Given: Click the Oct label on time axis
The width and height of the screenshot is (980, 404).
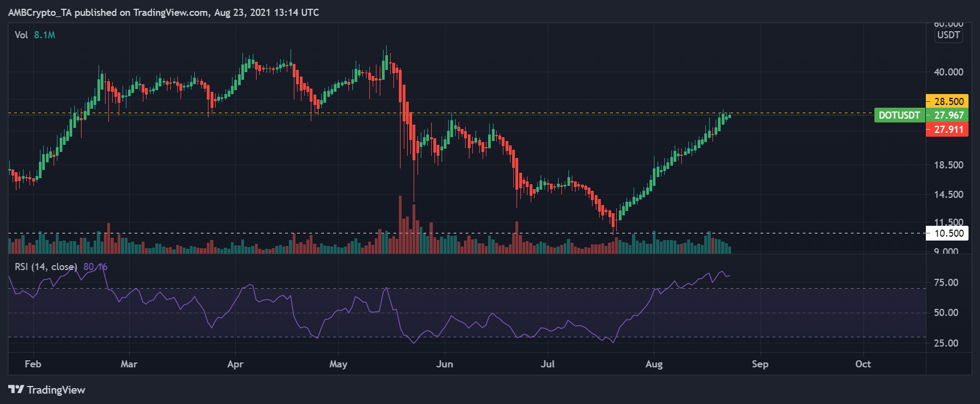Looking at the screenshot, I should coord(863,364).
